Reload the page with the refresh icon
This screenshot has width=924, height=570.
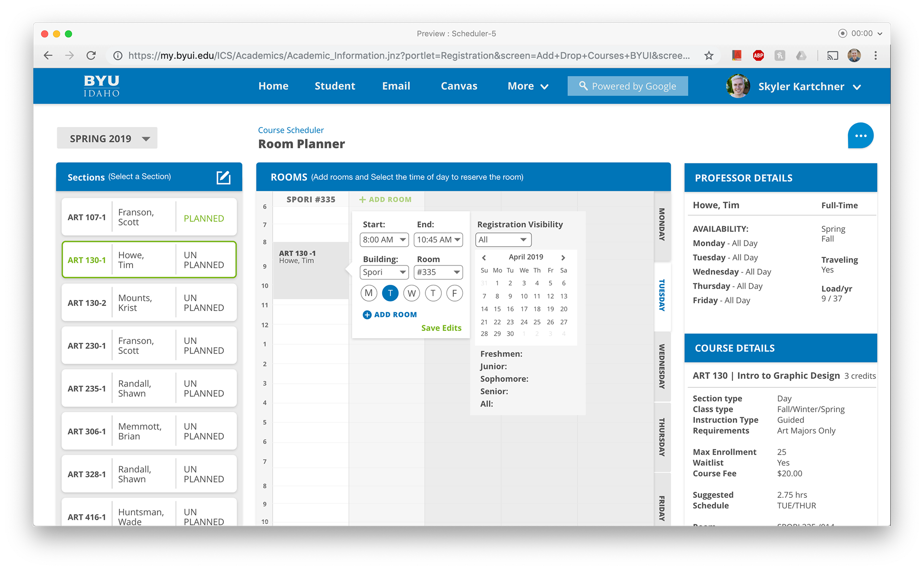pyautogui.click(x=91, y=55)
